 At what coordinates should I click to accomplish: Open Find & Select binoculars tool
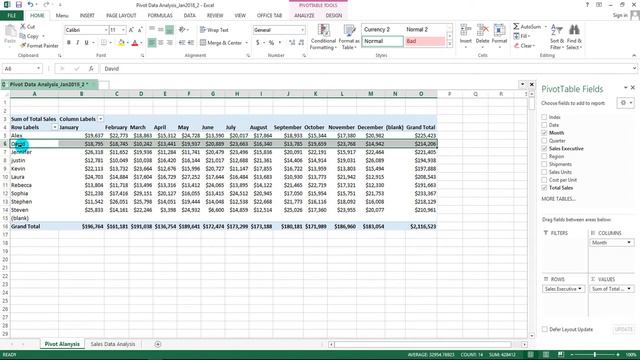(x=574, y=37)
